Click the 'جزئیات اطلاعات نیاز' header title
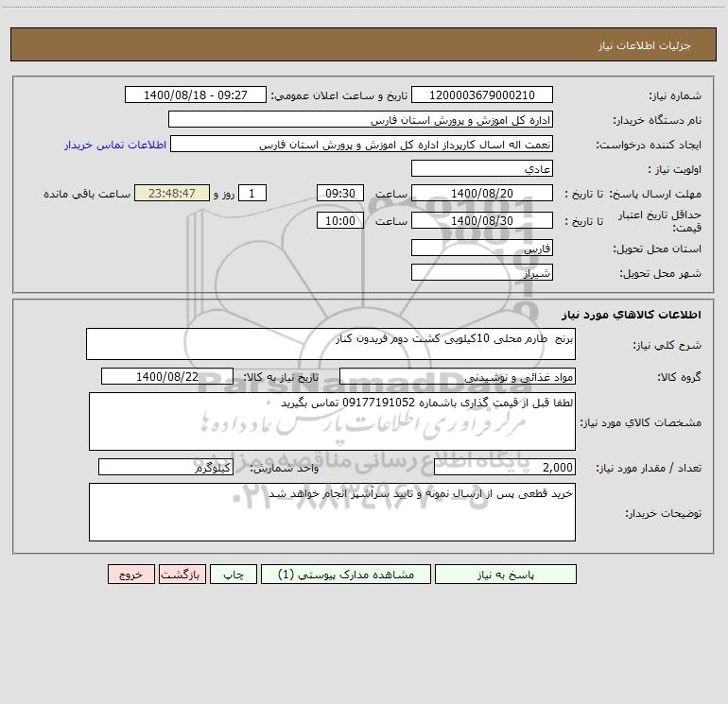The height and width of the screenshot is (704, 728). pos(645,45)
